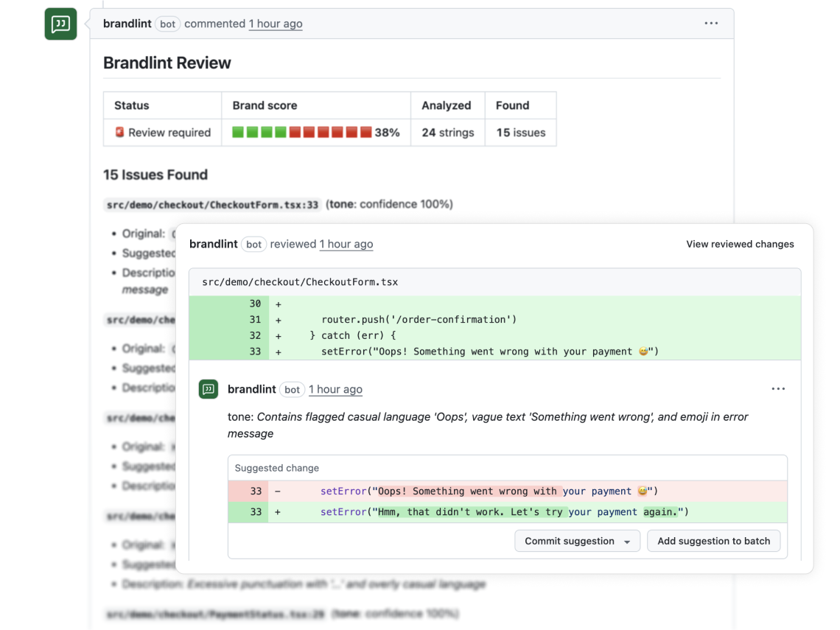Open the kebab menu on the top comment
This screenshot has width=840, height=630.
click(711, 23)
